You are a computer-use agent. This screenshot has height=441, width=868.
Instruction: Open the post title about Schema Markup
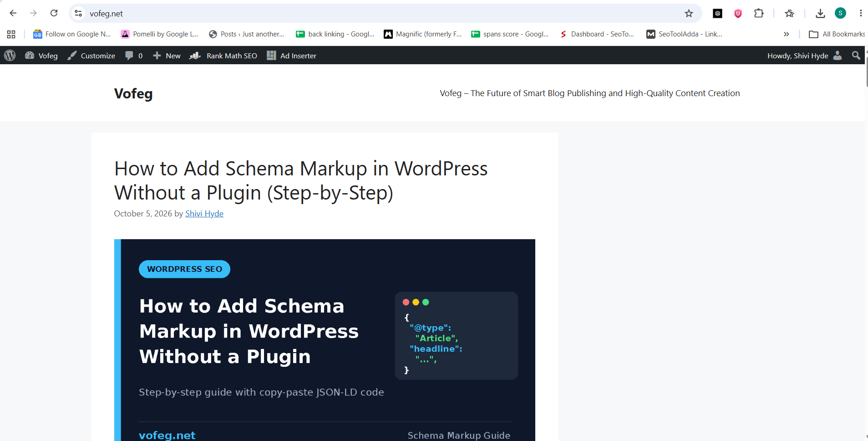pos(301,180)
